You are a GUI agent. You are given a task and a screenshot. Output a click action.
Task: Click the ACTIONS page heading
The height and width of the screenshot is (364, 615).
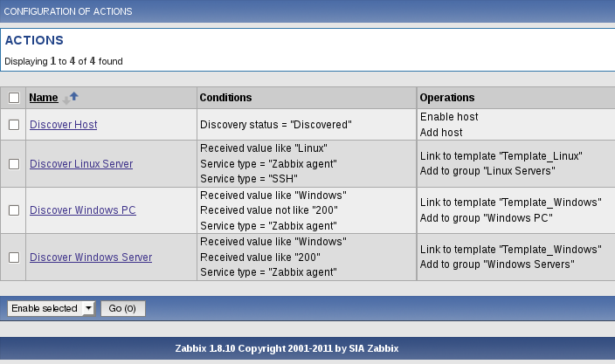[34, 40]
